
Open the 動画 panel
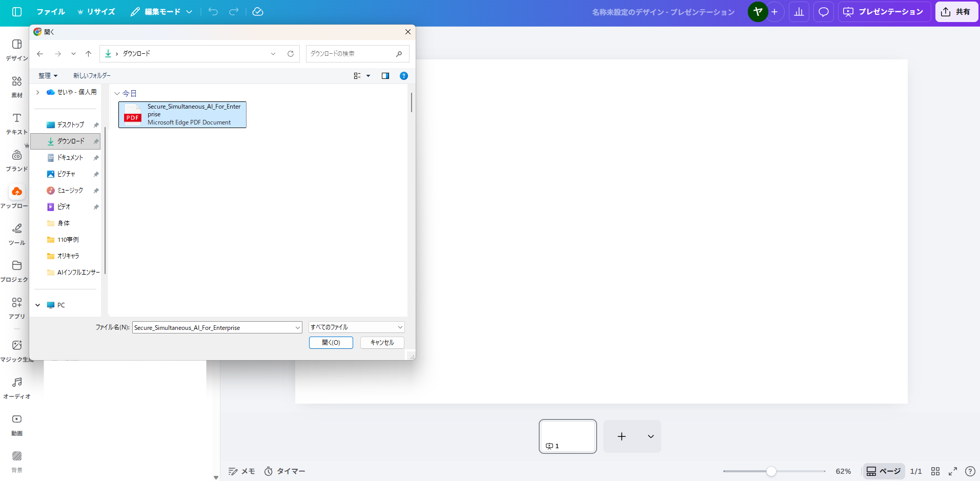tap(16, 424)
